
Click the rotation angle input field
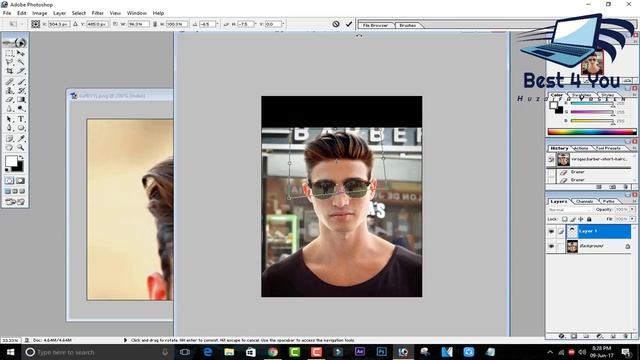(207, 24)
